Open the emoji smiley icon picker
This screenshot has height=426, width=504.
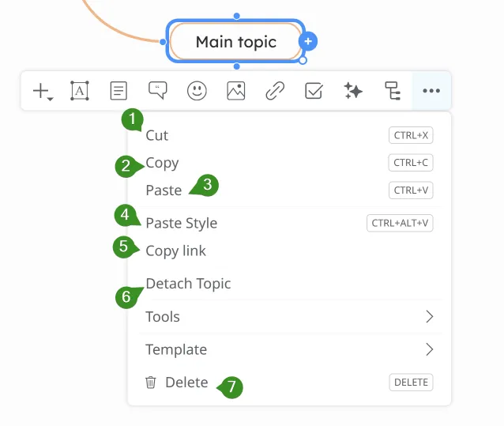tap(197, 91)
